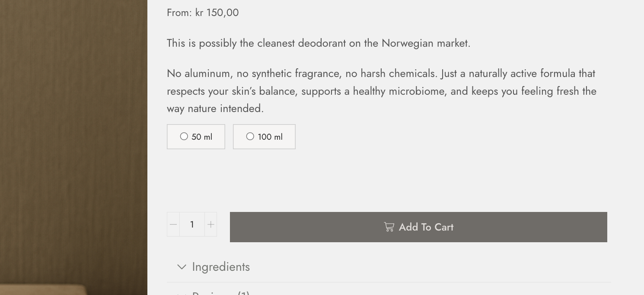Focus the quantity input field showing 1

(192, 224)
